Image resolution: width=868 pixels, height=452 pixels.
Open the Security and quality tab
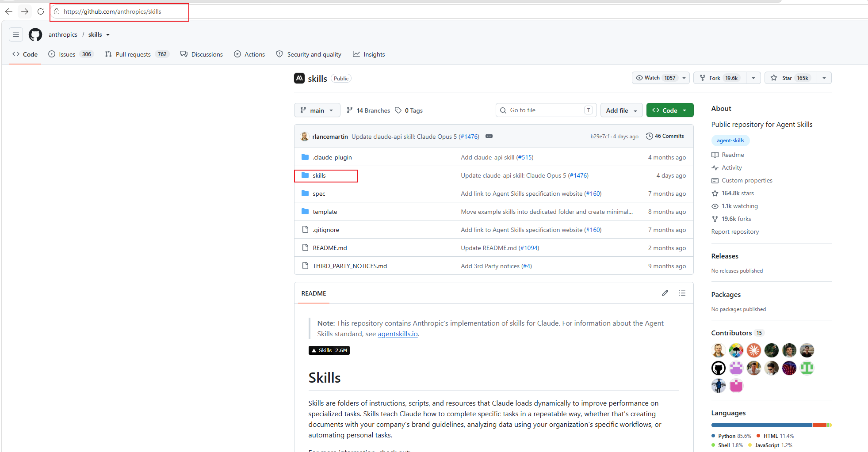(309, 54)
